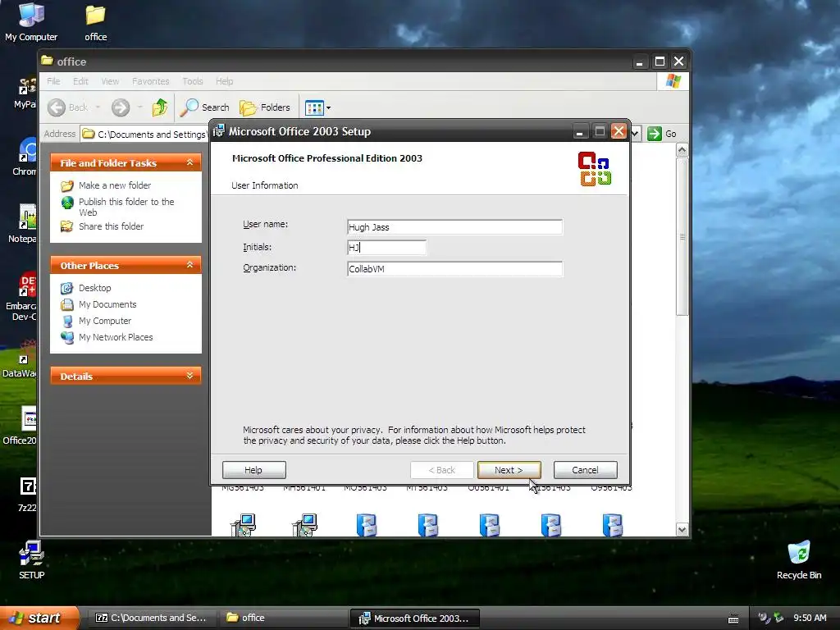Switch to the office taskbar button
This screenshot has height=630, width=840.
(x=283, y=618)
